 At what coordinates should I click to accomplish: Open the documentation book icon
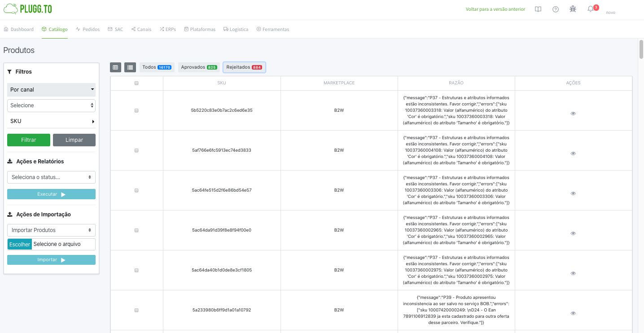(x=538, y=9)
